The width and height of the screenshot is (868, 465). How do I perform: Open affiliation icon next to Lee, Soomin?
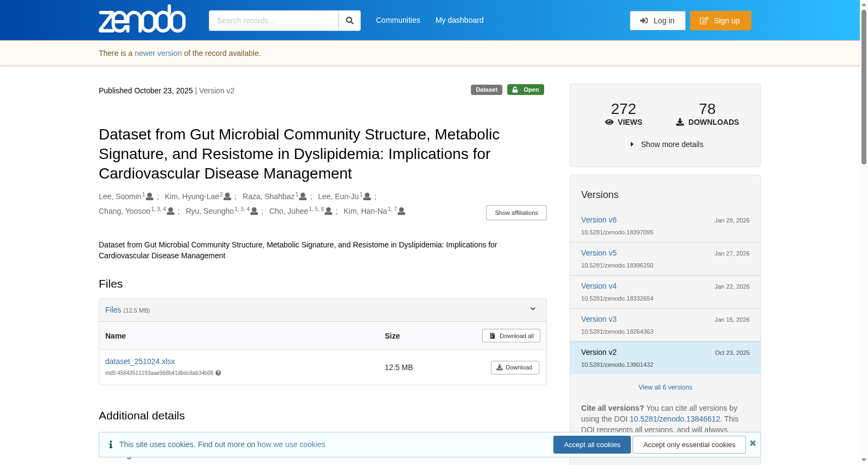[150, 196]
